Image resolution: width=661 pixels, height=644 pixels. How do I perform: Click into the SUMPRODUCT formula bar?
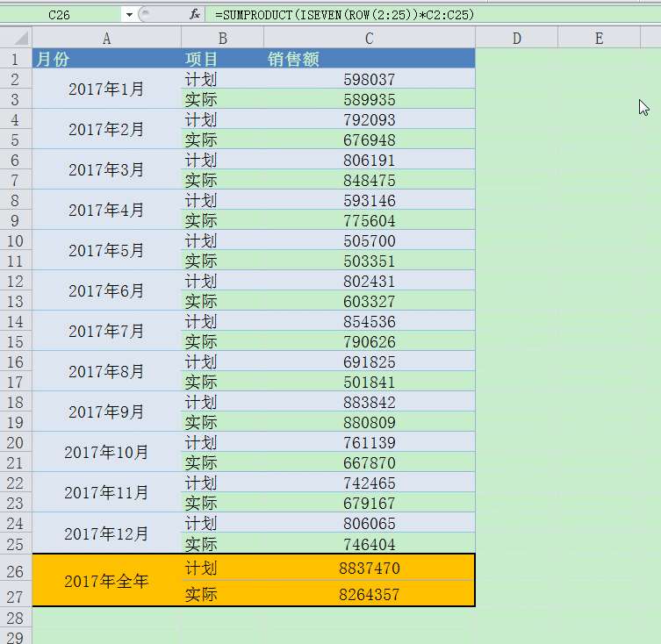[433, 15]
